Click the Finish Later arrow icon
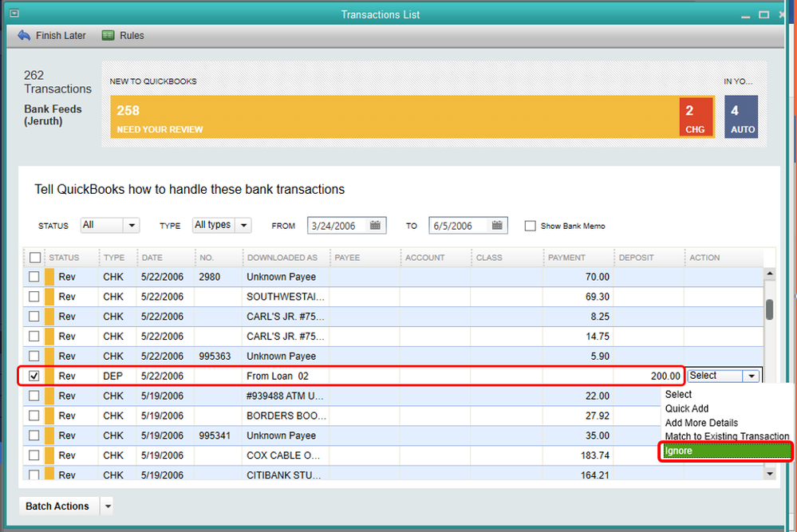 (x=23, y=36)
